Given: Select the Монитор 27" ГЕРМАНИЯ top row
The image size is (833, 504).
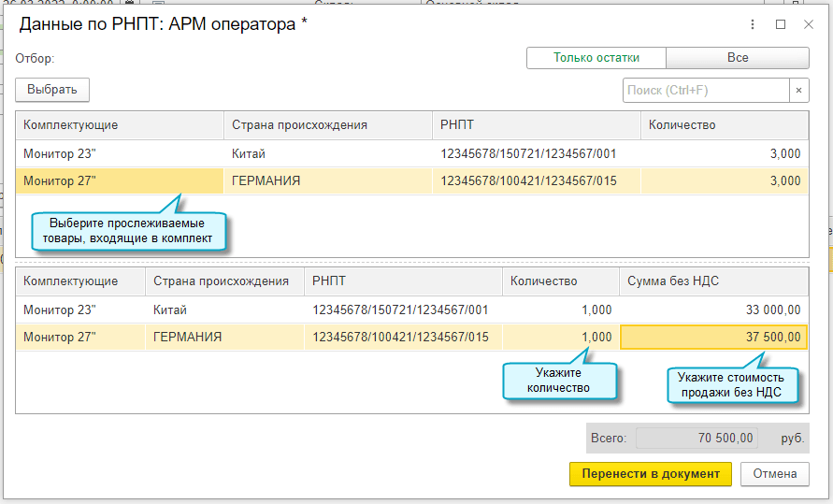Looking at the screenshot, I should tap(119, 180).
